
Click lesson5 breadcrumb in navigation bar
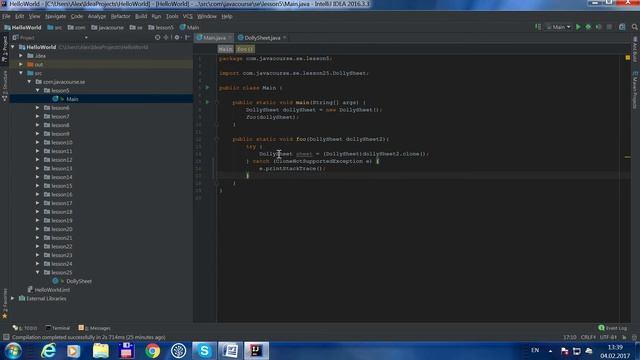pyautogui.click(x=161, y=27)
